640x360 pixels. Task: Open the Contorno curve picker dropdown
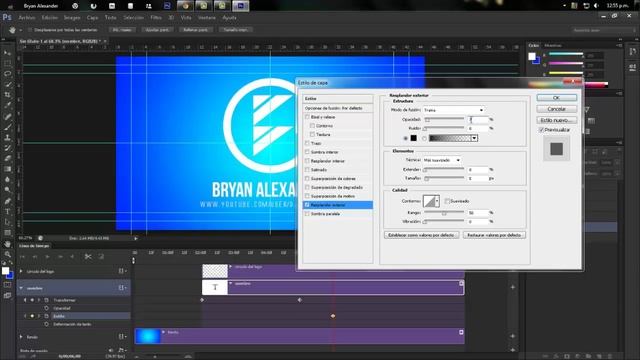click(437, 201)
